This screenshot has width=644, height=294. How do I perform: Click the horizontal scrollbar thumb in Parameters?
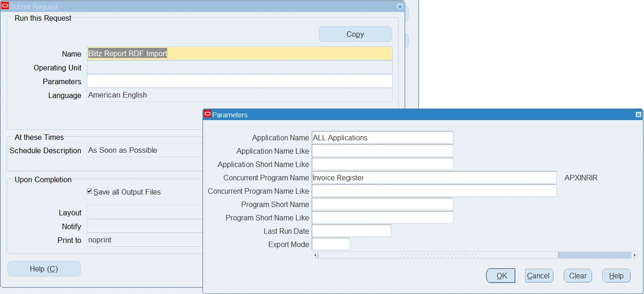coord(438,255)
